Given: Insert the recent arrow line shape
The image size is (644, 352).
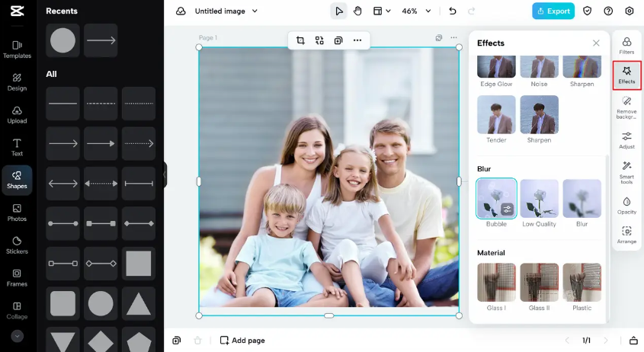Looking at the screenshot, I should pos(101,40).
